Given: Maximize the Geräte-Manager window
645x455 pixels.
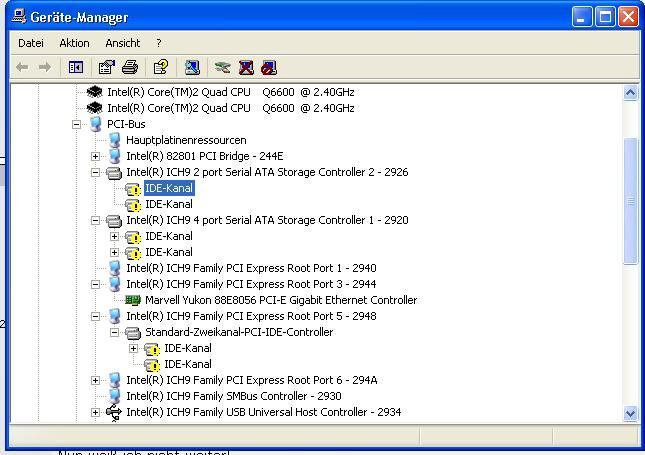Looking at the screenshot, I should click(606, 17).
